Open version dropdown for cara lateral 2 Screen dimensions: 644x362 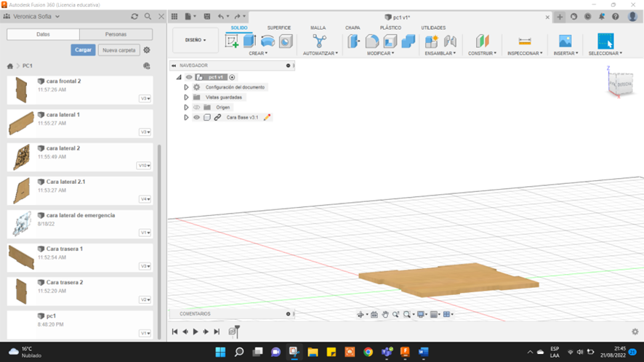point(144,166)
